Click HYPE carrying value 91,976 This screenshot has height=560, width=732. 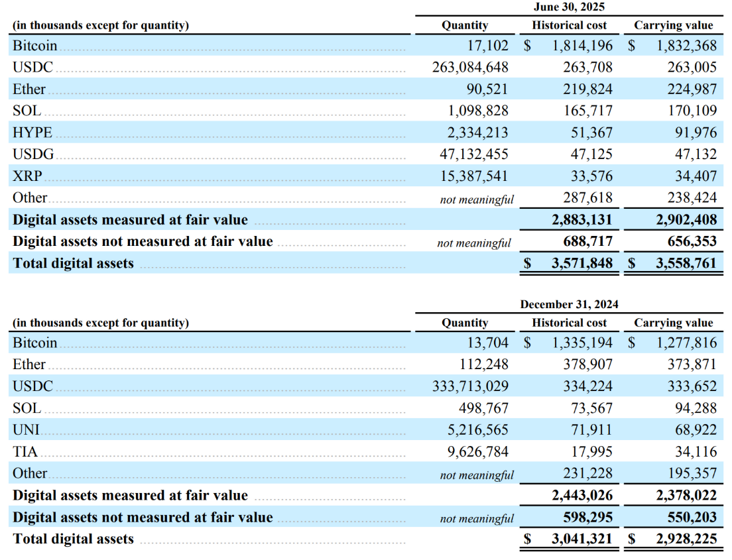(696, 133)
